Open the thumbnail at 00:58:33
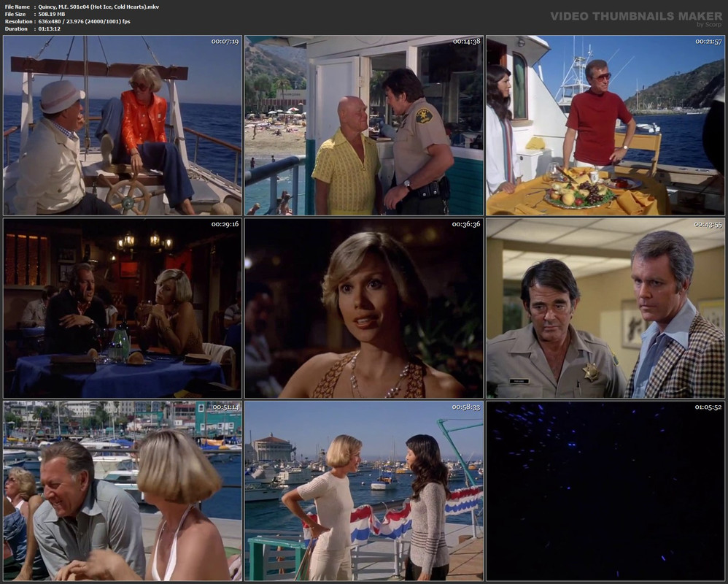This screenshot has width=728, height=584. click(x=364, y=491)
